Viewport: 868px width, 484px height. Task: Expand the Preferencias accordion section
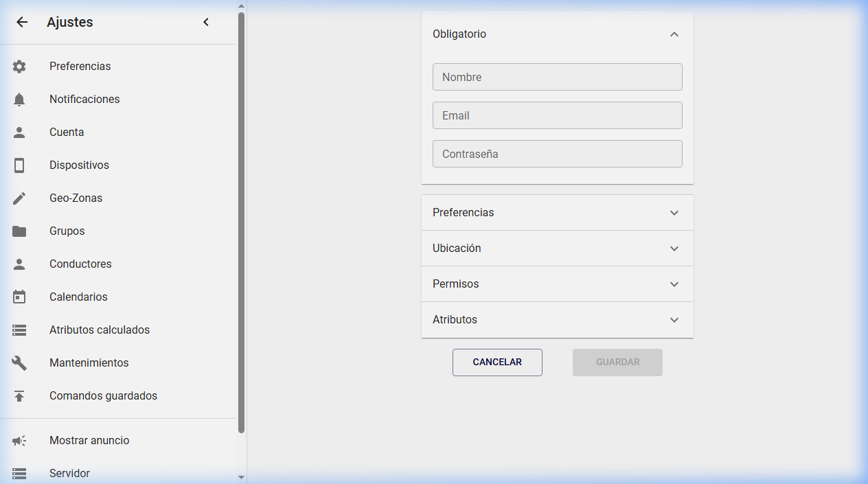point(558,213)
